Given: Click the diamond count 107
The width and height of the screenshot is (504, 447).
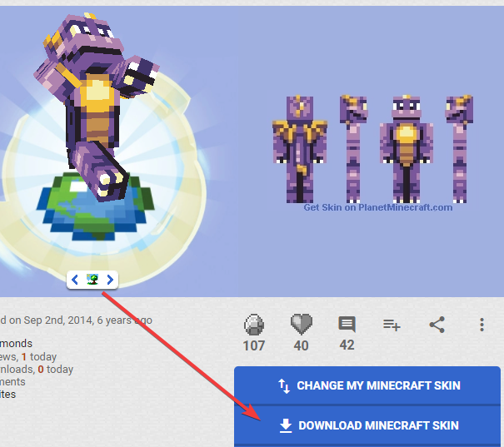Looking at the screenshot, I should [254, 345].
